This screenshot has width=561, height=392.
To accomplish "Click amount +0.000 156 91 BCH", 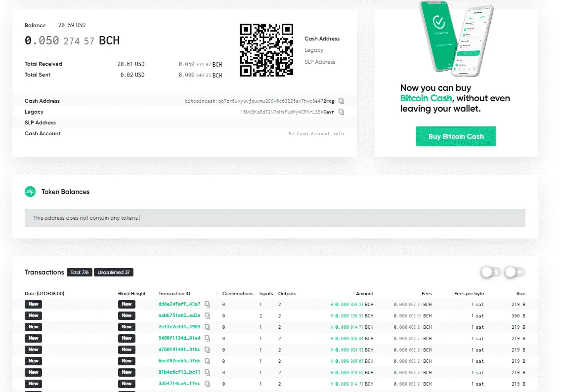I will [x=352, y=316].
